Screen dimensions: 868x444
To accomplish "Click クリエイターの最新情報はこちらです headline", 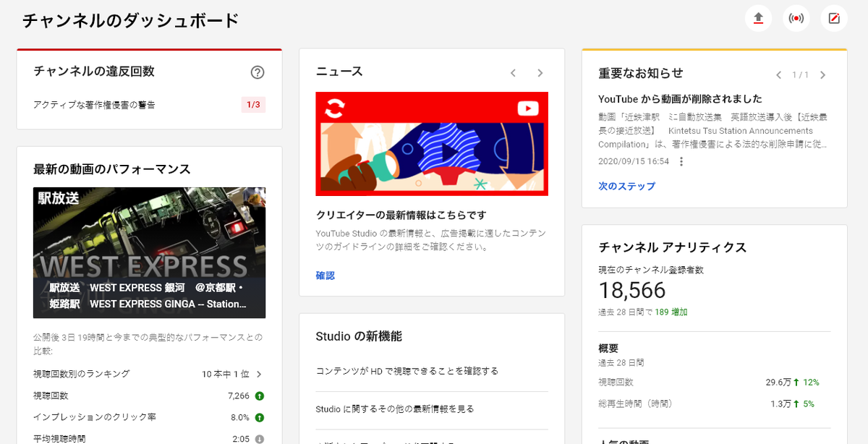I will 401,215.
